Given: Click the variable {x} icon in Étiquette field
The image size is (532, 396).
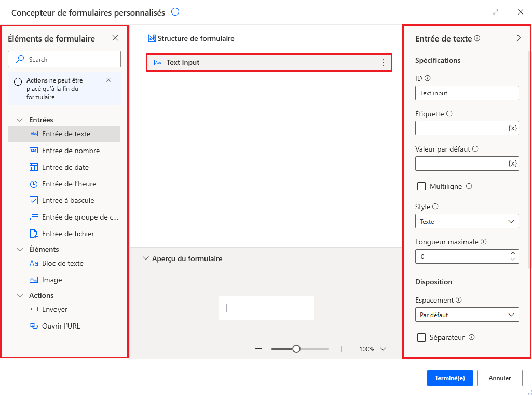Looking at the screenshot, I should 512,128.
